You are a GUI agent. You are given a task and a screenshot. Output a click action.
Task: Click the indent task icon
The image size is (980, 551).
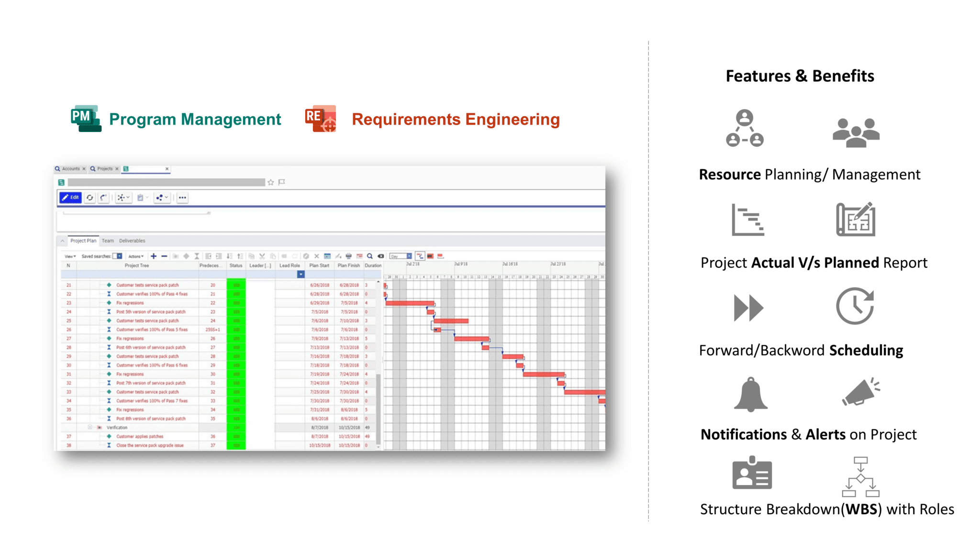[x=219, y=256]
